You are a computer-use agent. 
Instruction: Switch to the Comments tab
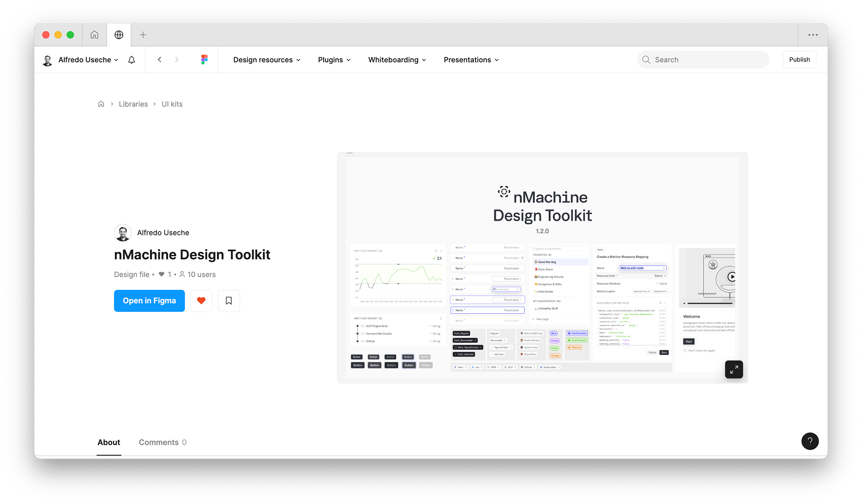point(163,443)
